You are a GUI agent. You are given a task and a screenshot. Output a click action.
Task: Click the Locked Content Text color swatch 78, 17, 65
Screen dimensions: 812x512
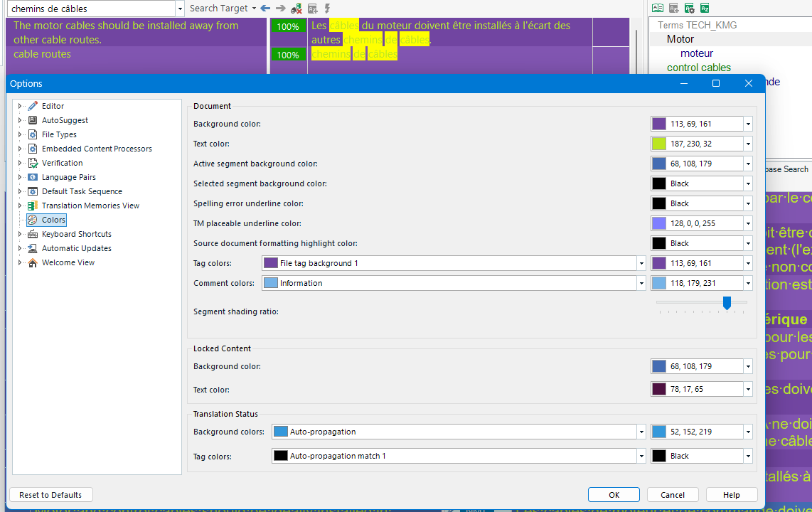pos(658,389)
